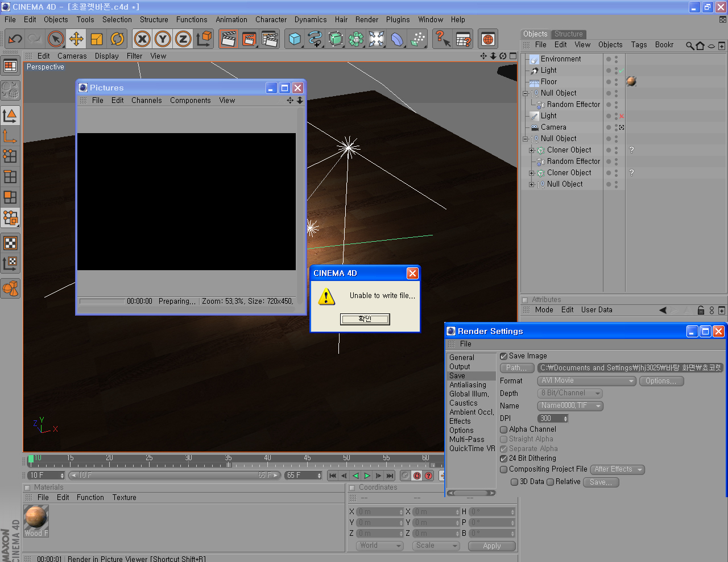The height and width of the screenshot is (562, 728).
Task: Select the Object Axis tool
Action: point(10,136)
